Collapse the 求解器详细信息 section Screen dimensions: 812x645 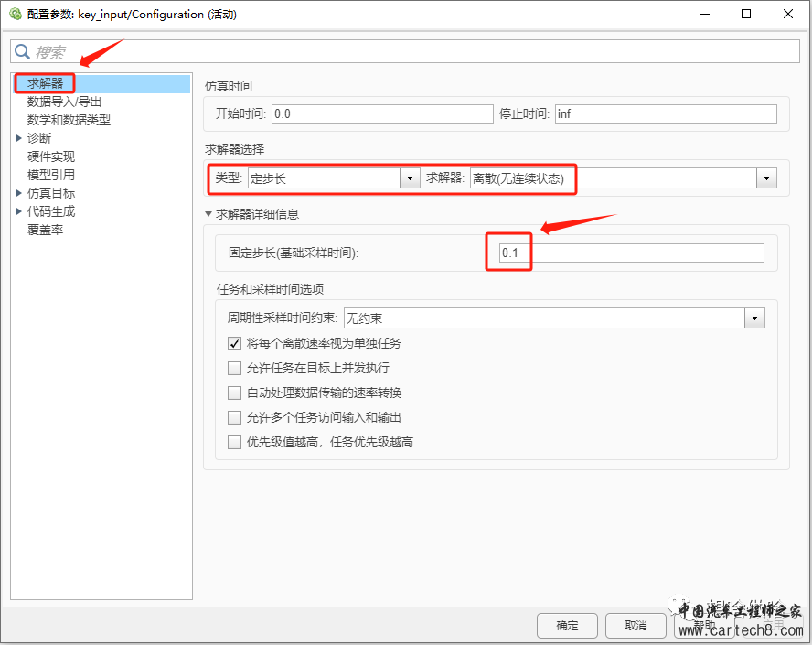208,214
